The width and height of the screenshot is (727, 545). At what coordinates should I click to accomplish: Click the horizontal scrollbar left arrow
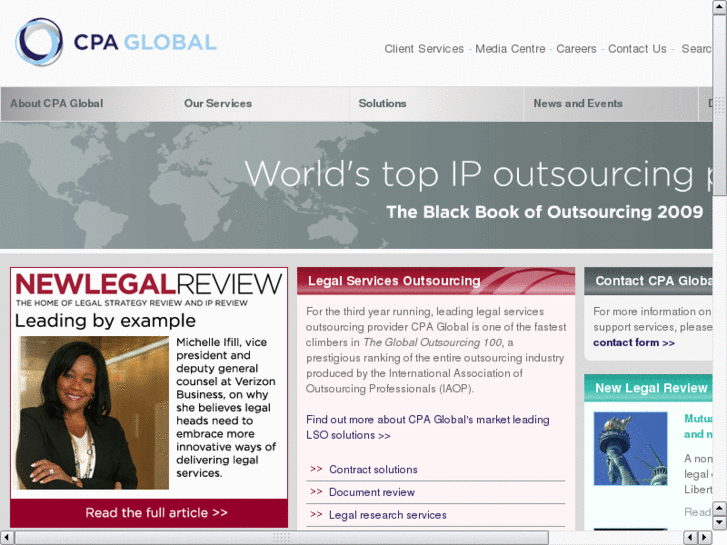click(7, 538)
